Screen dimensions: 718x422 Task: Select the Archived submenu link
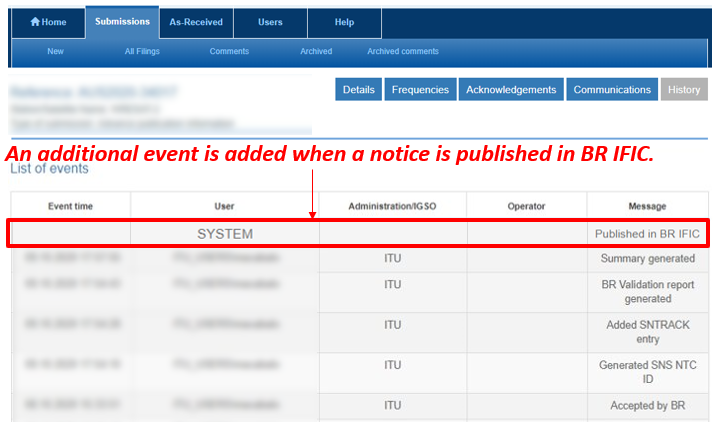pos(316,51)
